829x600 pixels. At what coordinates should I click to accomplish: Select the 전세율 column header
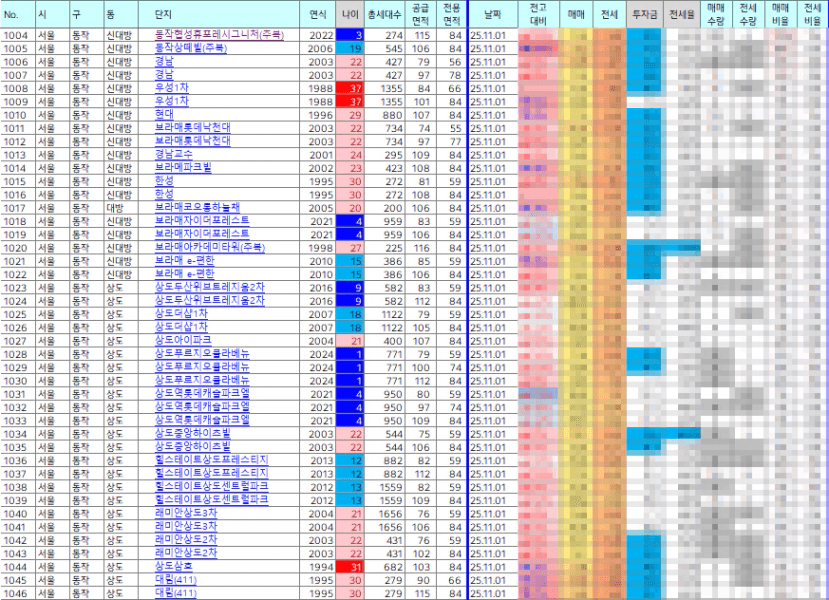[681, 14]
